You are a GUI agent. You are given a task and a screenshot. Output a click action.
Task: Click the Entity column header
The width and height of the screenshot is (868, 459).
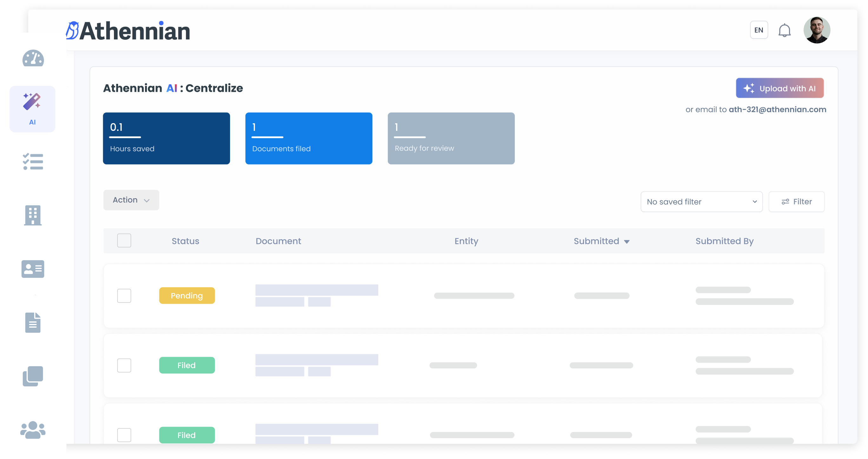tap(466, 241)
